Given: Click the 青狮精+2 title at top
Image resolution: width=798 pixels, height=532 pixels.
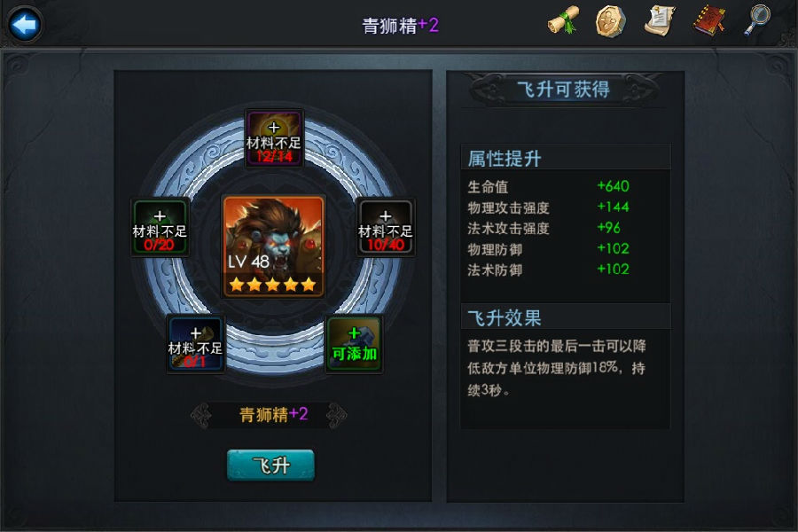Looking at the screenshot, I should pyautogui.click(x=400, y=25).
